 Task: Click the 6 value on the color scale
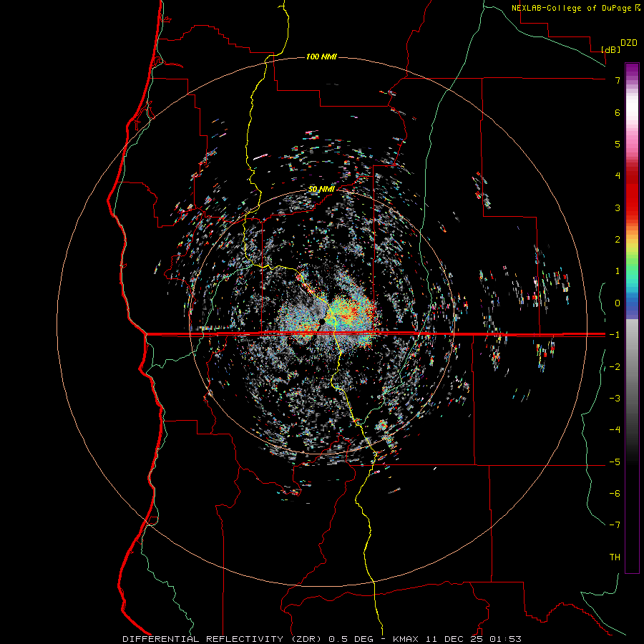click(x=618, y=112)
